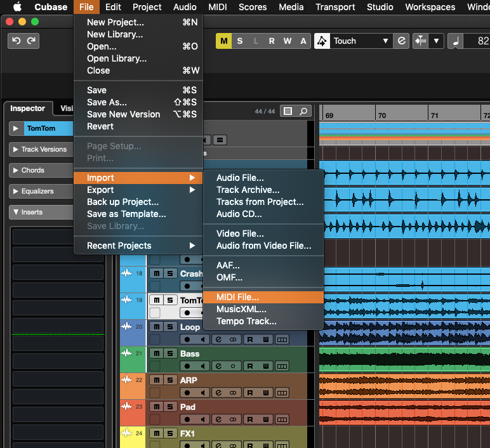Enable monitor speaker on Bass track

point(203,366)
